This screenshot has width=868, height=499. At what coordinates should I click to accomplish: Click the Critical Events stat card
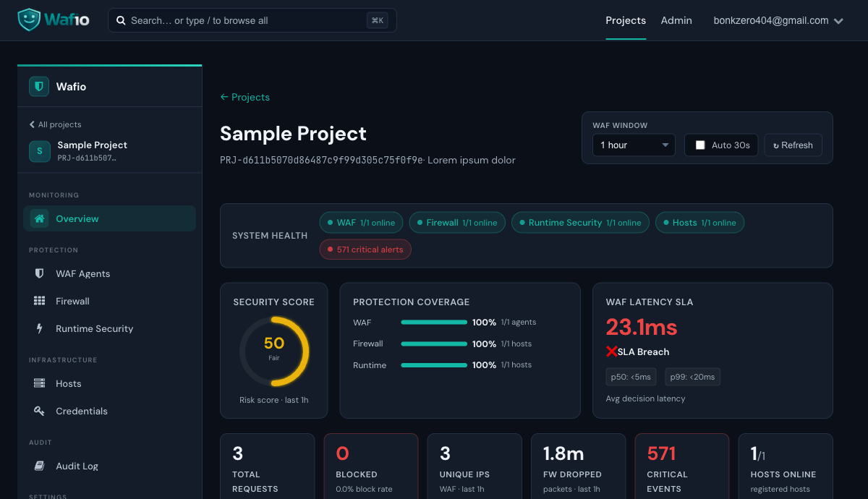click(x=682, y=466)
